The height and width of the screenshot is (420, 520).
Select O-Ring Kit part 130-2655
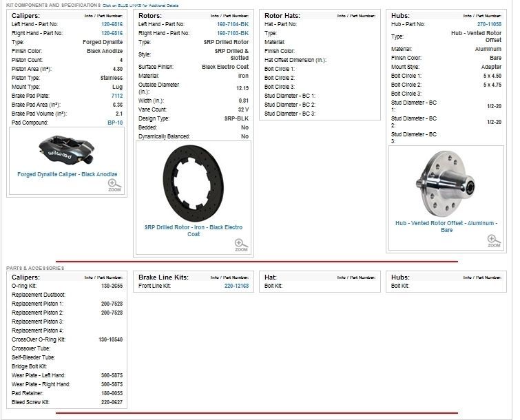tap(112, 286)
